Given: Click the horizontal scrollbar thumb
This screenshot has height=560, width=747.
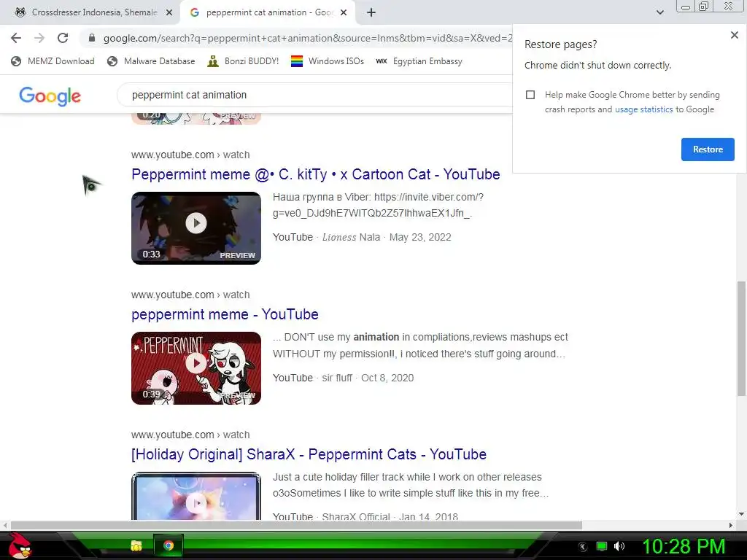Looking at the screenshot, I should coord(295,525).
